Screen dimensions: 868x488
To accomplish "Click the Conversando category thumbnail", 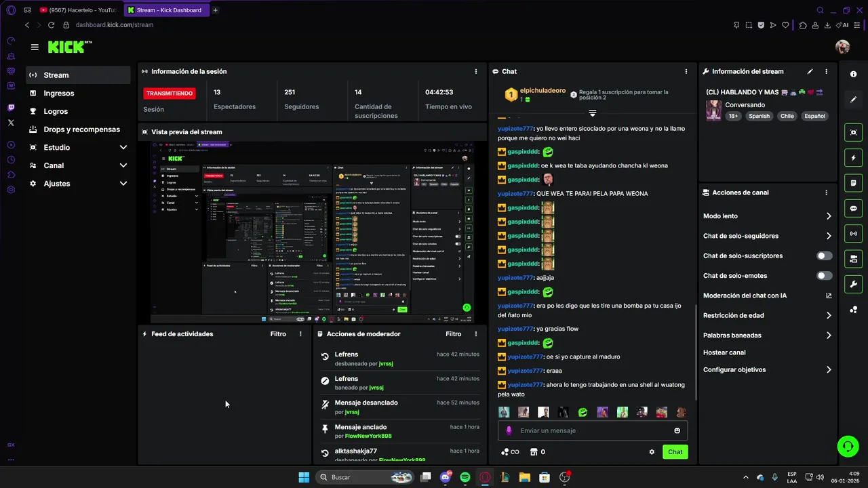I will pyautogui.click(x=713, y=110).
